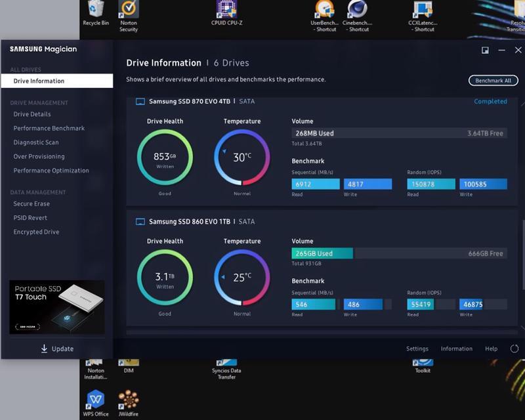Click 'Total 3.64TB' text
This screenshot has width=525, height=420.
coord(306,143)
